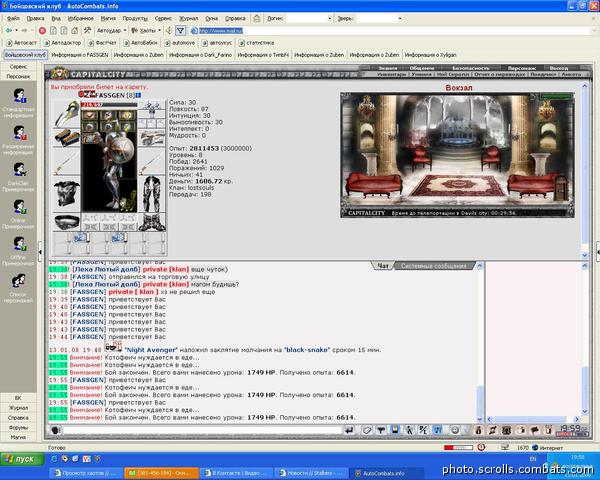Open the Логин combo box
Screen dimensions: 600x480
(x=309, y=18)
